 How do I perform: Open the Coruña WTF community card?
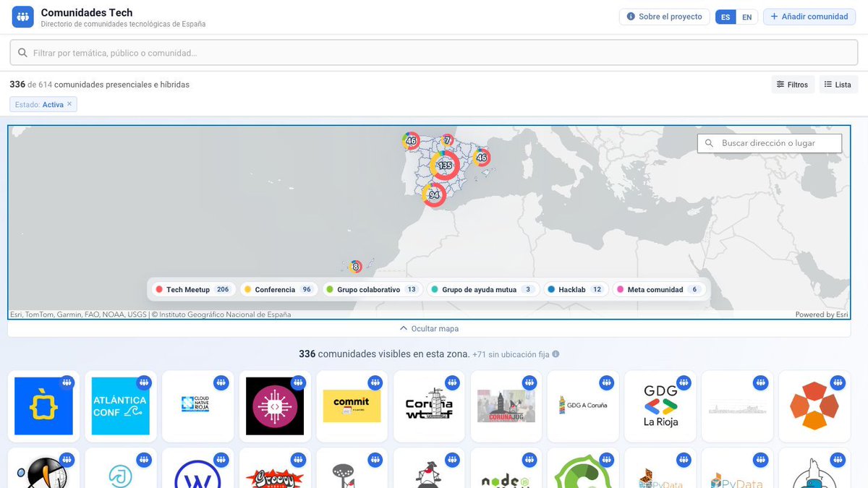tap(429, 406)
